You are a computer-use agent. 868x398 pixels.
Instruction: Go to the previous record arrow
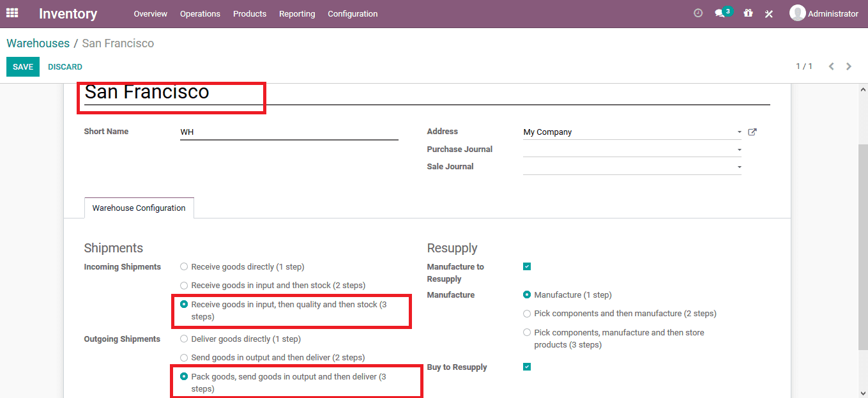point(831,66)
